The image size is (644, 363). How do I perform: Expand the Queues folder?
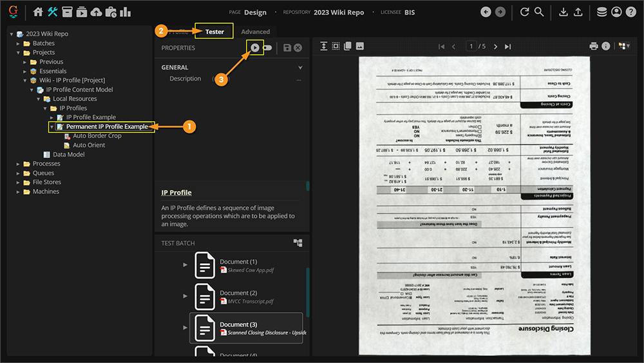coord(18,173)
